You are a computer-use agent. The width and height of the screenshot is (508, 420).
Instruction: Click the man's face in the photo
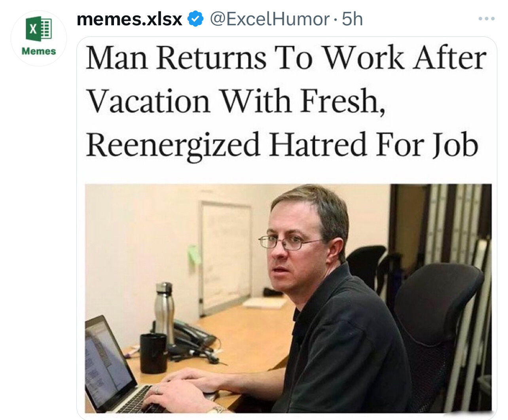click(x=293, y=246)
